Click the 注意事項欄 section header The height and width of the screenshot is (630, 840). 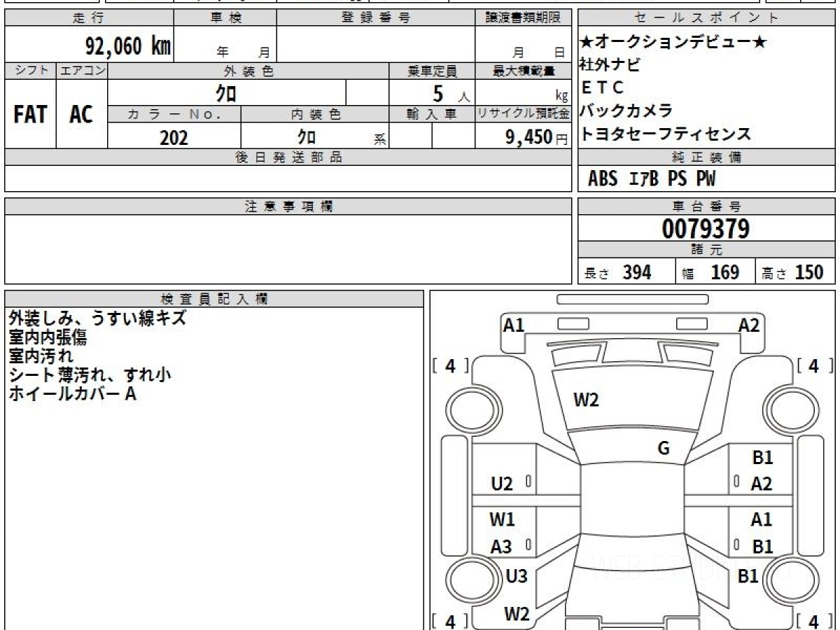[x=288, y=206]
